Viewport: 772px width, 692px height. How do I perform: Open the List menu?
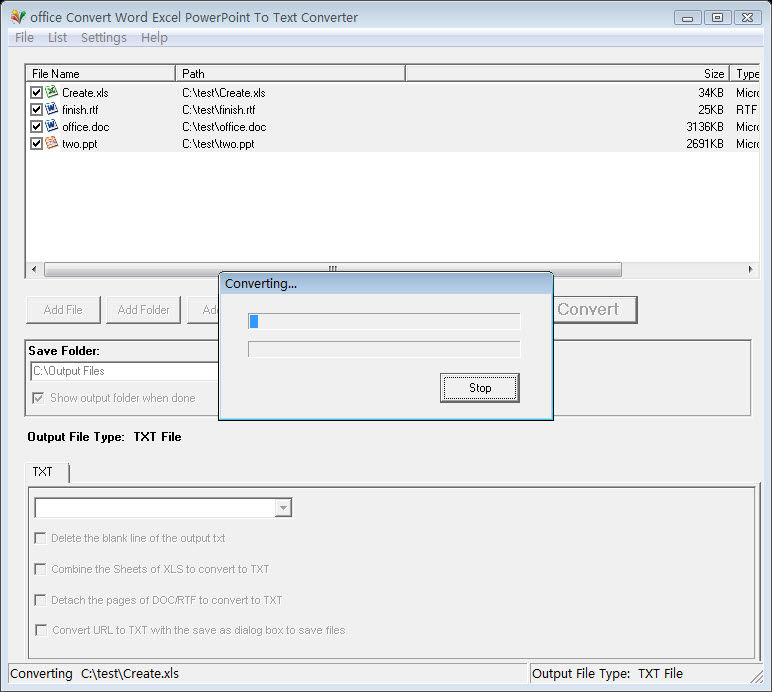(x=57, y=37)
